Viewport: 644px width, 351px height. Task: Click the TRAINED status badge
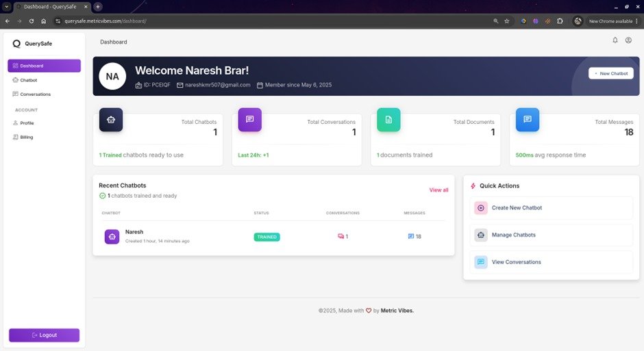point(267,237)
